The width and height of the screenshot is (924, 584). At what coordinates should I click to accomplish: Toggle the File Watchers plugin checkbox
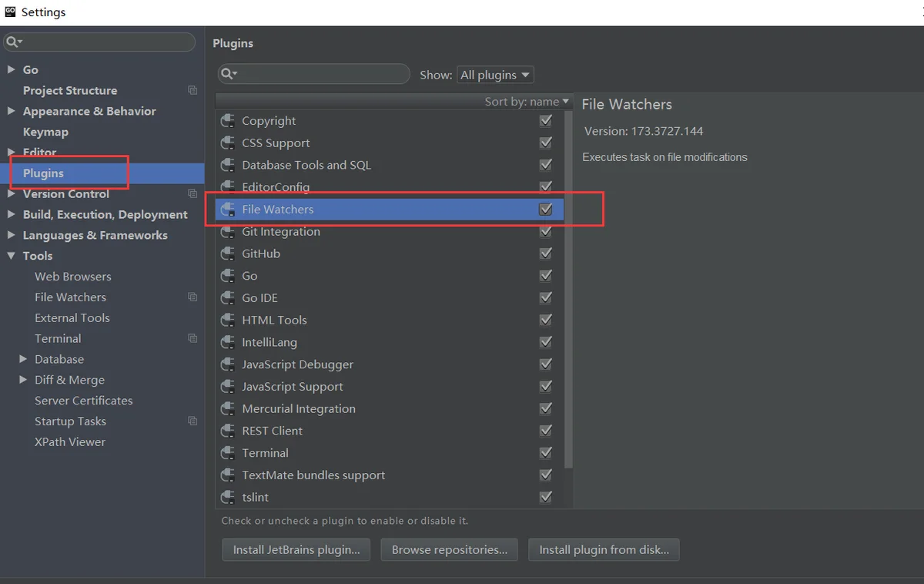pos(546,210)
